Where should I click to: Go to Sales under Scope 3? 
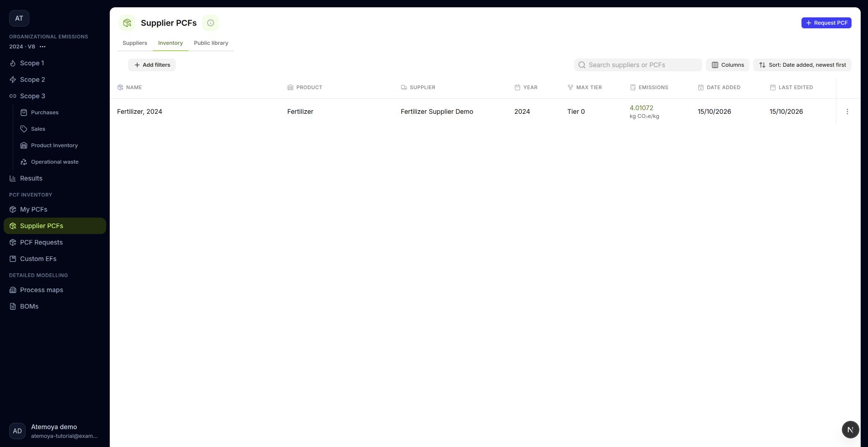pyautogui.click(x=61, y=129)
